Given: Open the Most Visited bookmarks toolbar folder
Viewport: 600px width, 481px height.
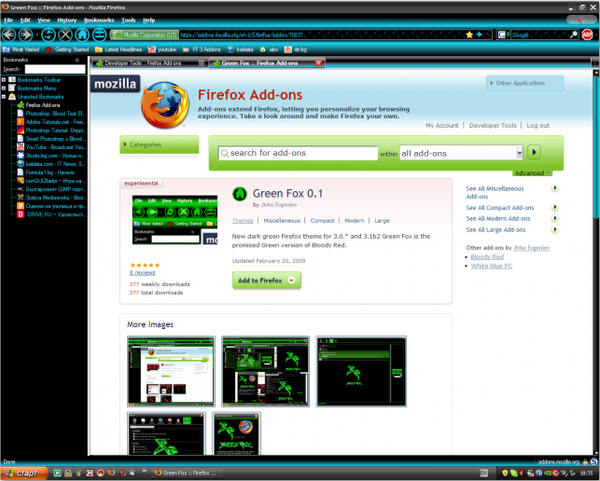Looking at the screenshot, I should (x=21, y=49).
